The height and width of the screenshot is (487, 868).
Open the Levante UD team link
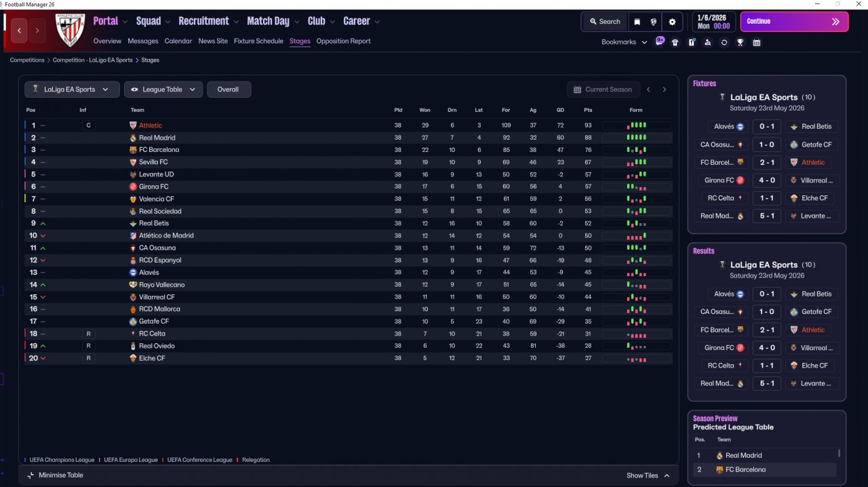(x=157, y=174)
